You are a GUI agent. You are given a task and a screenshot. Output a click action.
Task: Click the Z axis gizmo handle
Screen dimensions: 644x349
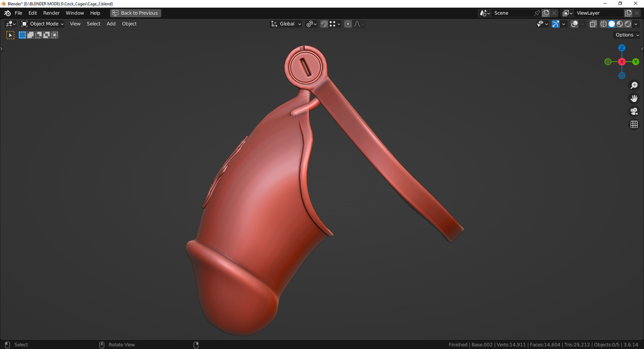pyautogui.click(x=622, y=48)
